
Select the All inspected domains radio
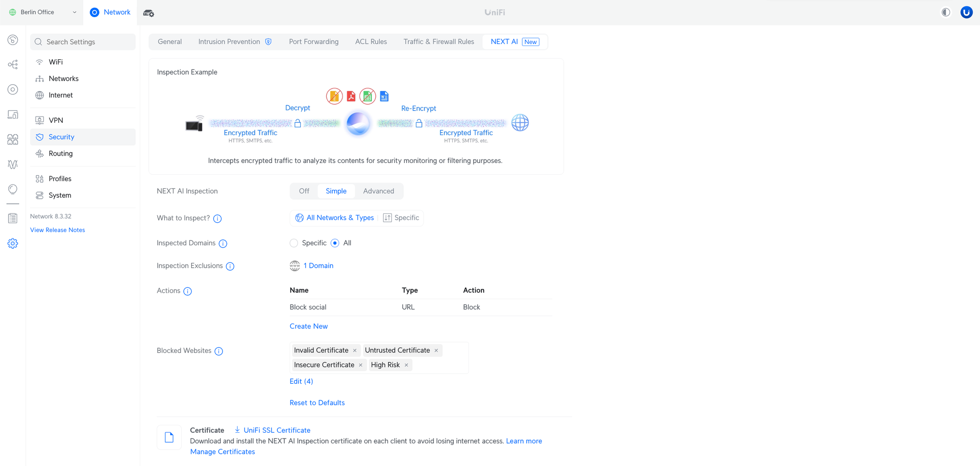pyautogui.click(x=335, y=243)
